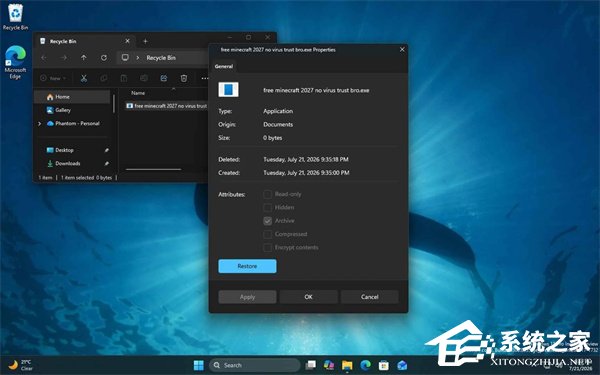Open Task View from the taskbar

pos(310,365)
